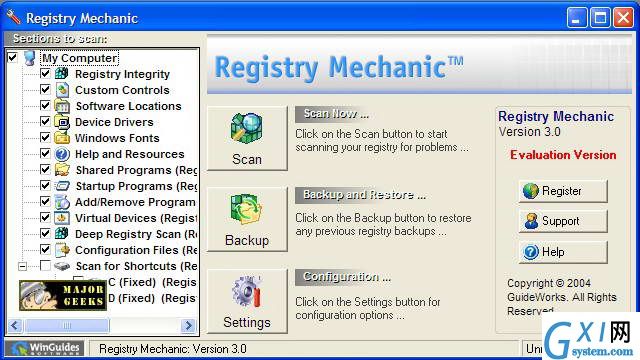Toggle the Windows Fonts checkbox
The width and height of the screenshot is (640, 360).
tap(45, 138)
